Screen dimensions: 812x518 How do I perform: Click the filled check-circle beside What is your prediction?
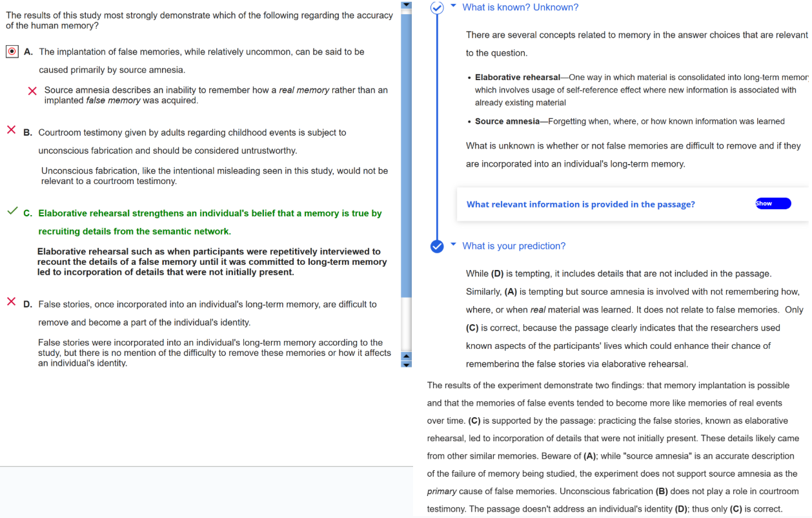pos(437,246)
